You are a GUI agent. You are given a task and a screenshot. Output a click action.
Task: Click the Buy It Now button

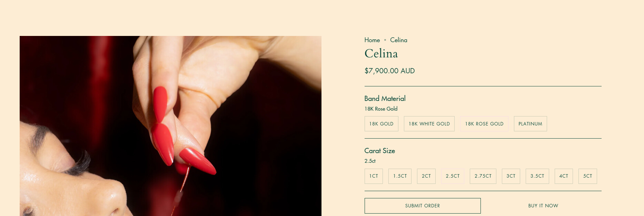point(543,206)
